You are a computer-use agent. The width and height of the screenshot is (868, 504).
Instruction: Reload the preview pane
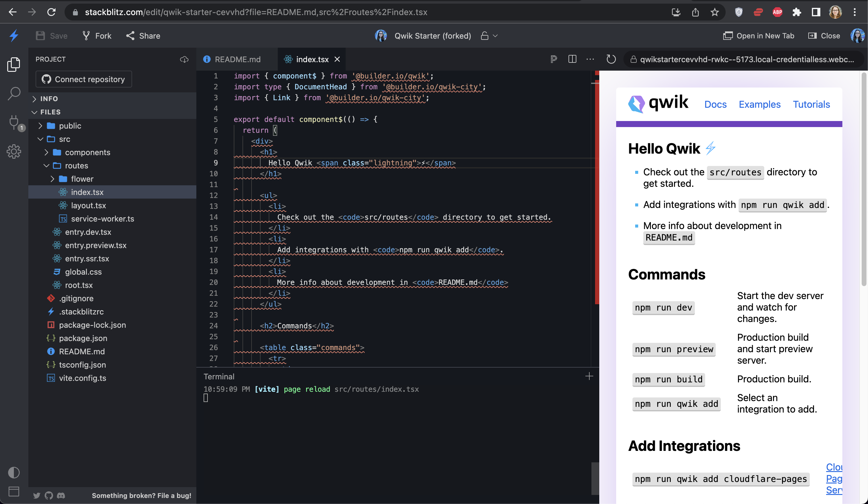tap(611, 59)
